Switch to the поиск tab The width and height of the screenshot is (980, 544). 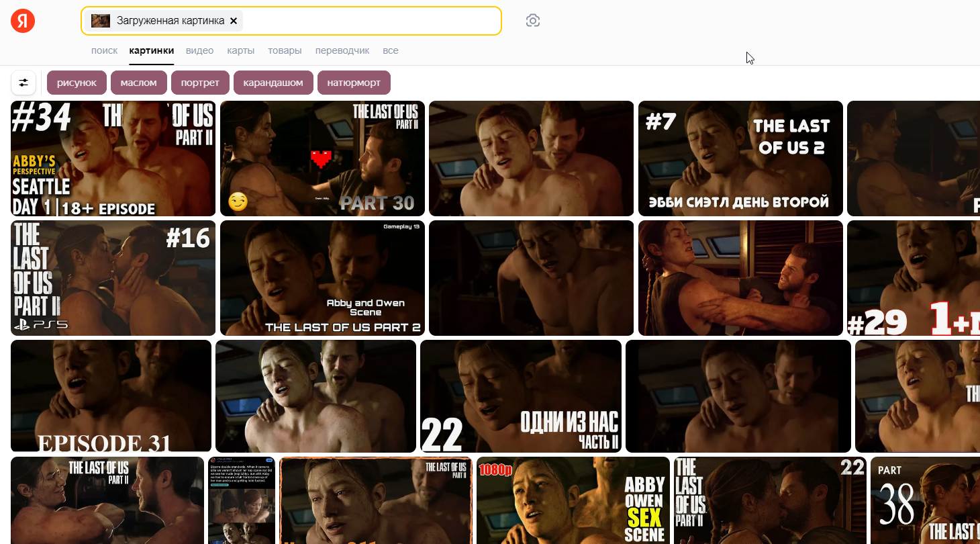(x=104, y=50)
